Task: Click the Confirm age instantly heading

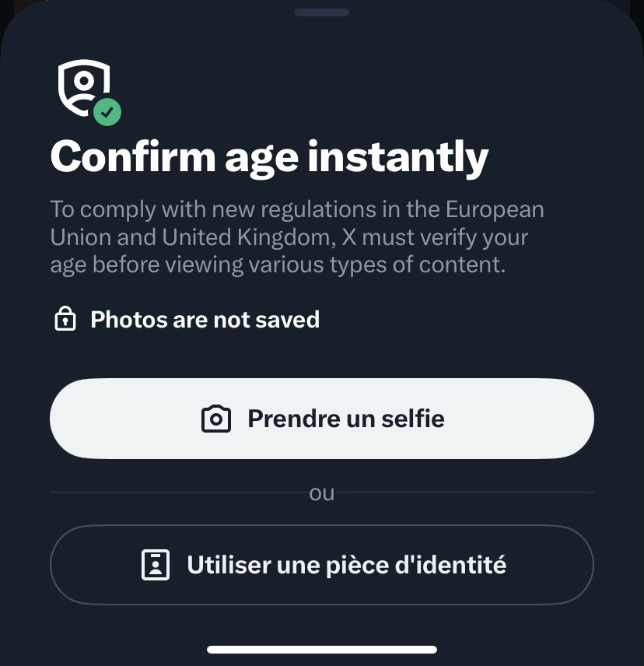Action: tap(269, 157)
